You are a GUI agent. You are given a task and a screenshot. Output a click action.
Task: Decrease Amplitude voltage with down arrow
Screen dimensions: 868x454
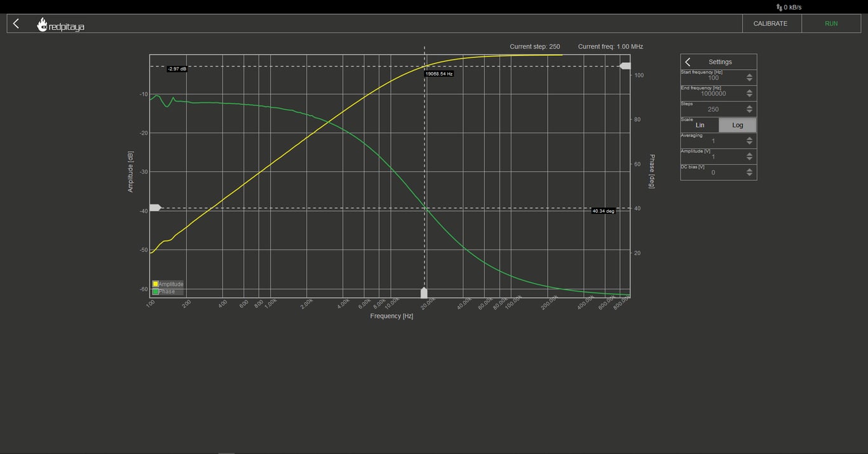pyautogui.click(x=749, y=159)
